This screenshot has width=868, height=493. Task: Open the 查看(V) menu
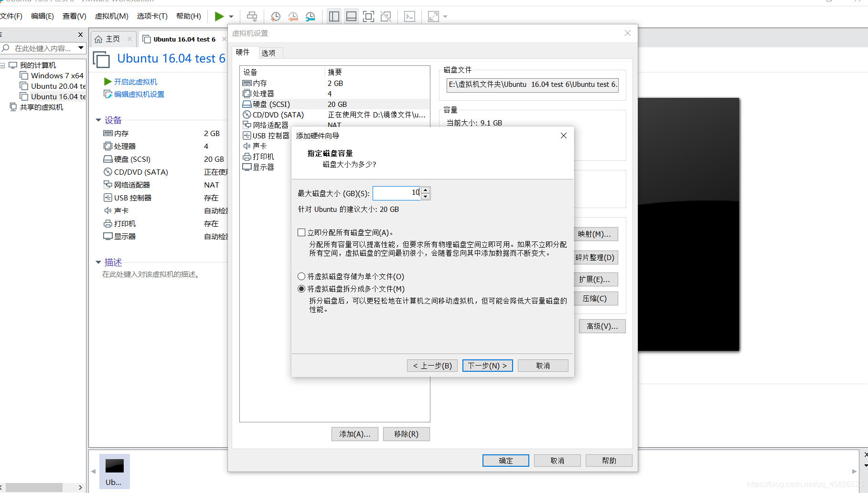pyautogui.click(x=74, y=16)
